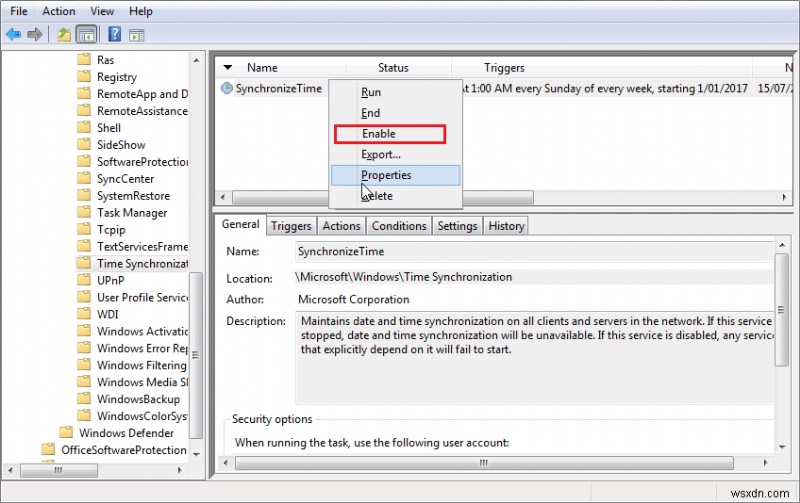
Task: Click the Tcpip folder icon
Action: coord(84,230)
